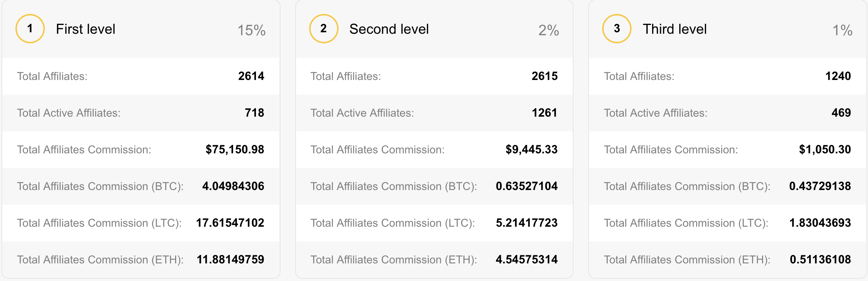Image resolution: width=868 pixels, height=281 pixels.
Task: Click third level commission $1,050.30
Action: coord(825,149)
